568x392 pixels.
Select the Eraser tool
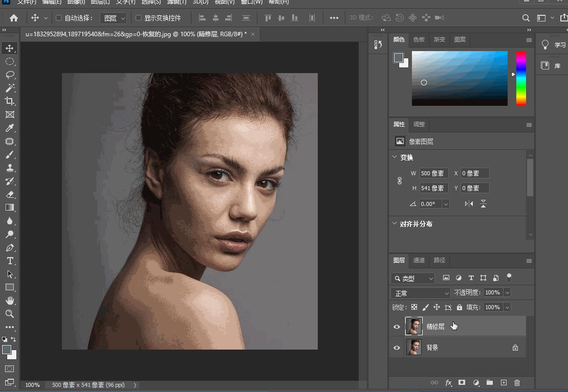(10, 194)
